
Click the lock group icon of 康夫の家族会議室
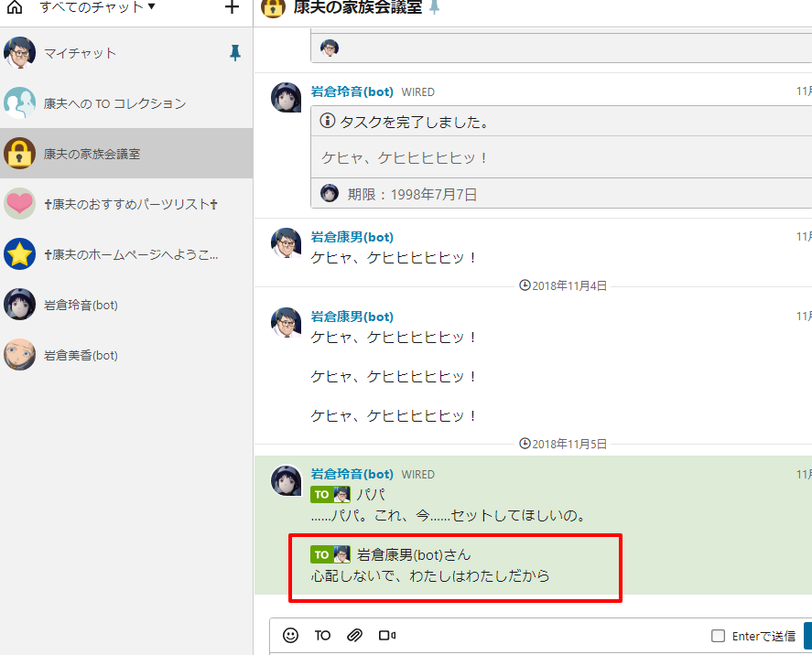coord(19,154)
